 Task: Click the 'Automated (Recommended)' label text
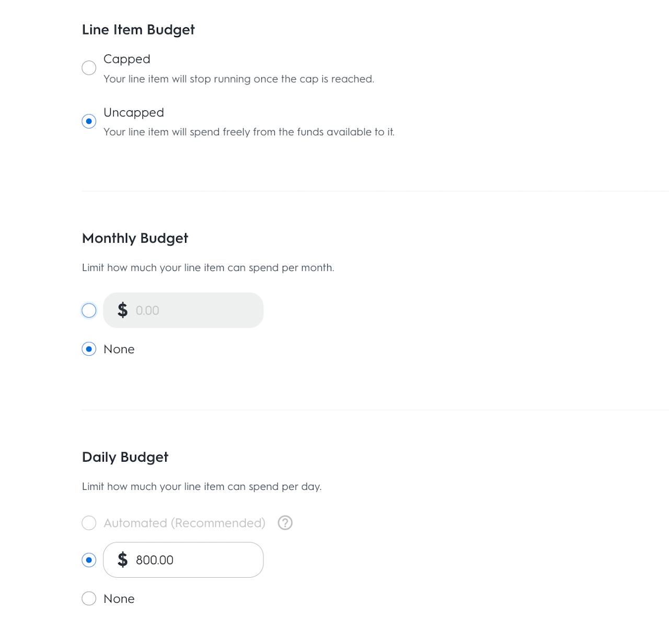pos(184,523)
